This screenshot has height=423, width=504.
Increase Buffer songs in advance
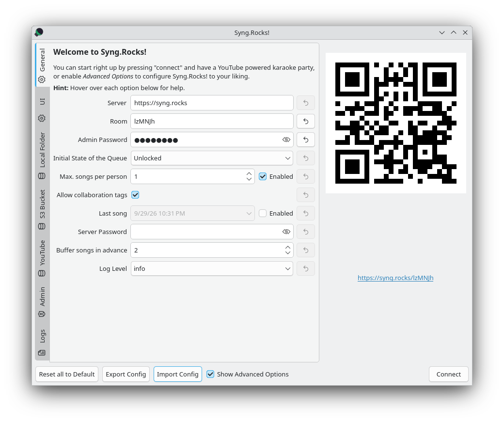pyautogui.click(x=288, y=248)
